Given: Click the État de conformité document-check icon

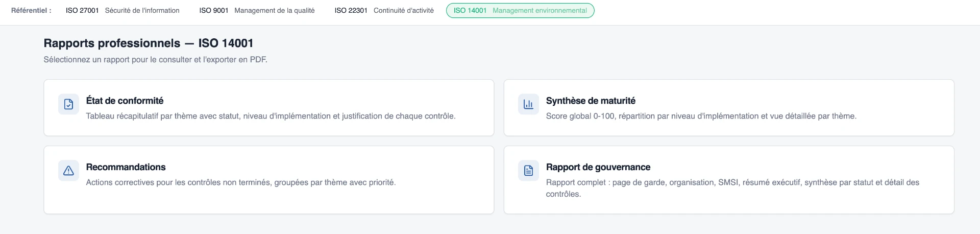Looking at the screenshot, I should (x=68, y=104).
